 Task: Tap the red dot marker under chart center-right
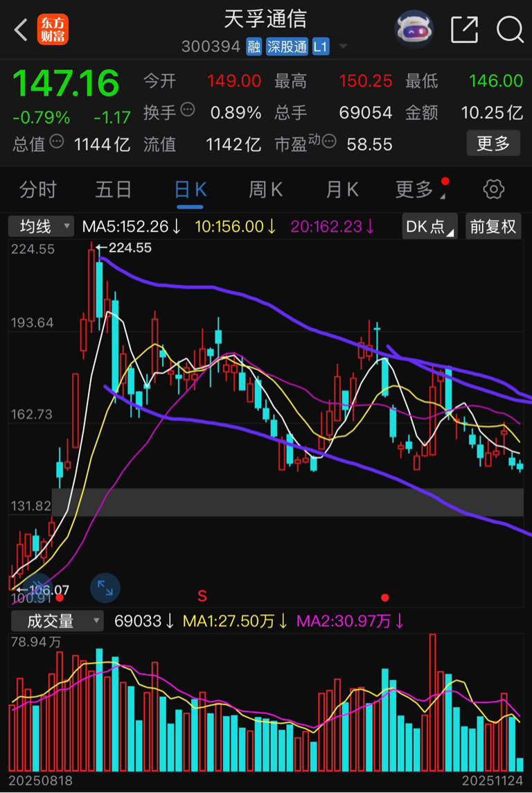click(x=385, y=598)
